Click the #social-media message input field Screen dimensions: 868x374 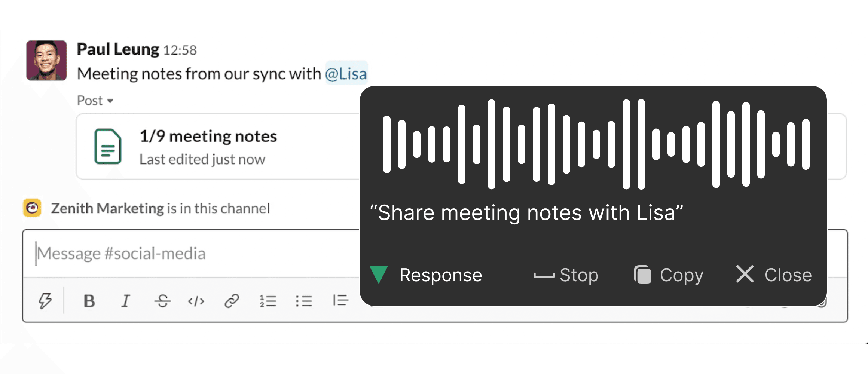[187, 253]
